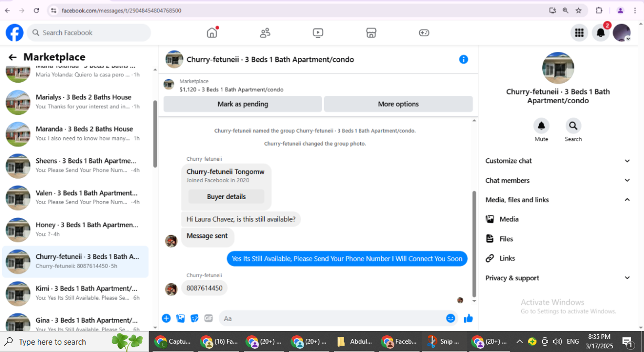Viewport: 644px width, 352px height.
Task: Open the Facebook menu grid icon
Action: [579, 32]
